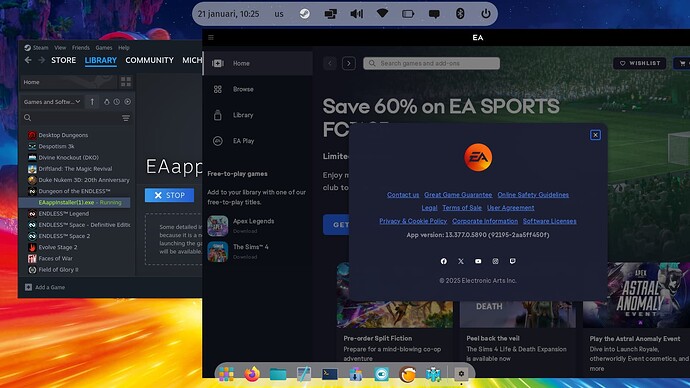Open the EA app hamburger menu
690x388 pixels.
tap(211, 38)
